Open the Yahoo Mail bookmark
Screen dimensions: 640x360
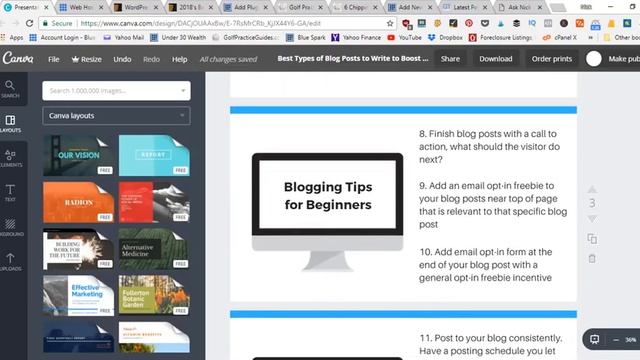pos(124,38)
